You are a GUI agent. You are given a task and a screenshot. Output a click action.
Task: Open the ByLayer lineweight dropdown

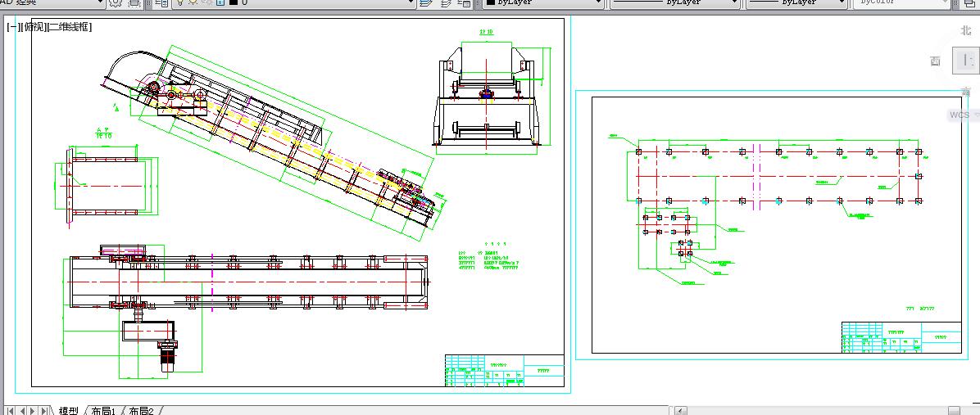pos(796,2)
